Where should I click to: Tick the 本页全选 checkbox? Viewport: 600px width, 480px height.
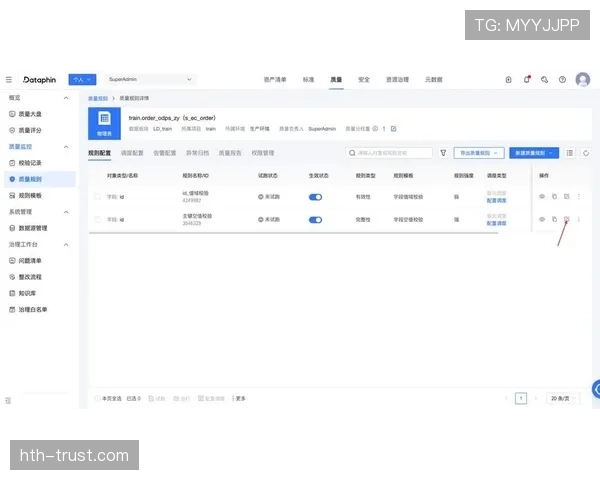[97, 398]
